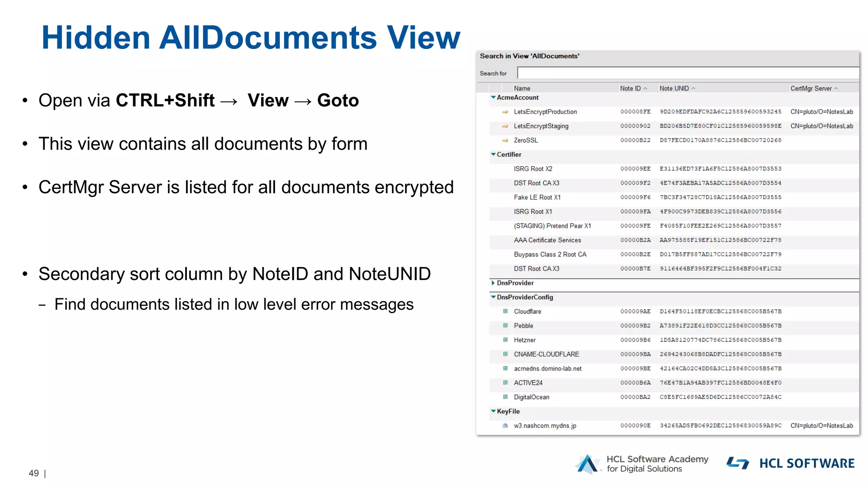Collapse the Certifier category
Image resolution: width=868 pixels, height=488 pixels.
pos(493,155)
